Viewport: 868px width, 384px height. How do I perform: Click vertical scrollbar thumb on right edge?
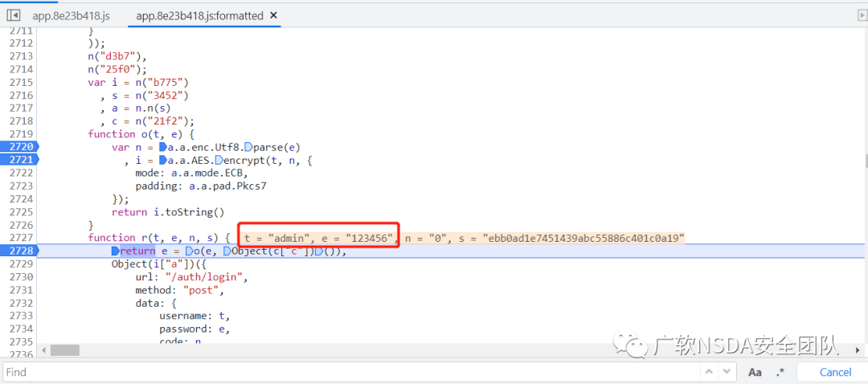[866, 161]
